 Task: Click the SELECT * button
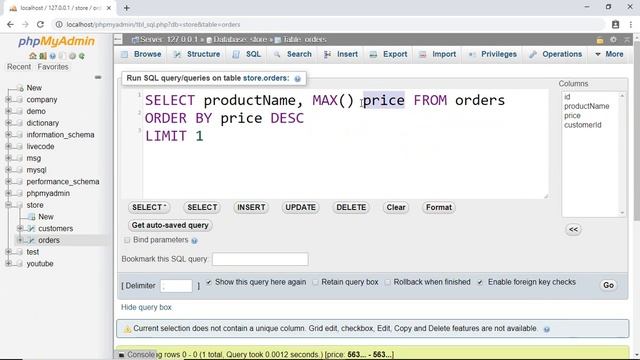pos(149,207)
